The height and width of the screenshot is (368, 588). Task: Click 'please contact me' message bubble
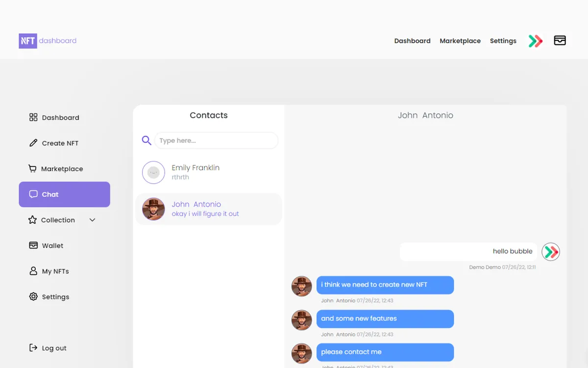pyautogui.click(x=385, y=352)
